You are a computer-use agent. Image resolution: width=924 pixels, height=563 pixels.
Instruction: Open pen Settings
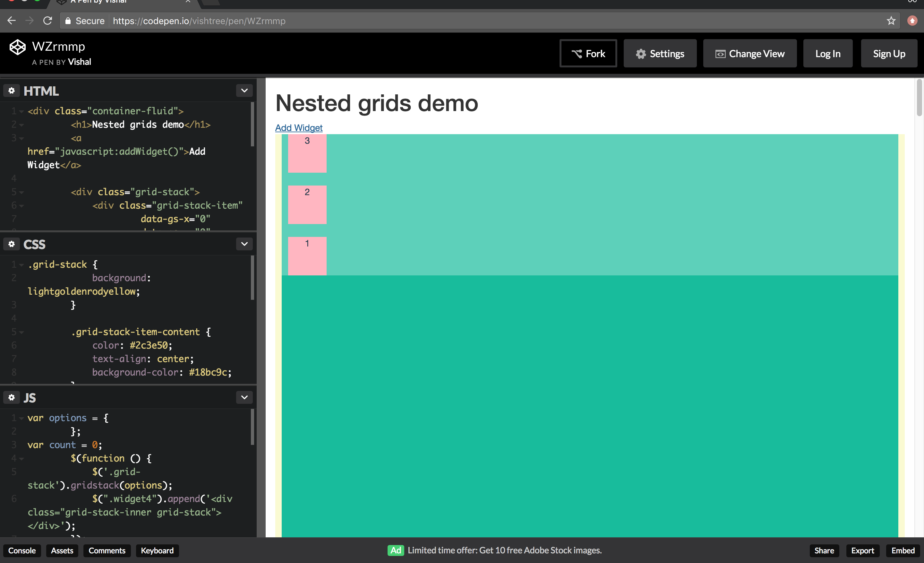pyautogui.click(x=660, y=54)
